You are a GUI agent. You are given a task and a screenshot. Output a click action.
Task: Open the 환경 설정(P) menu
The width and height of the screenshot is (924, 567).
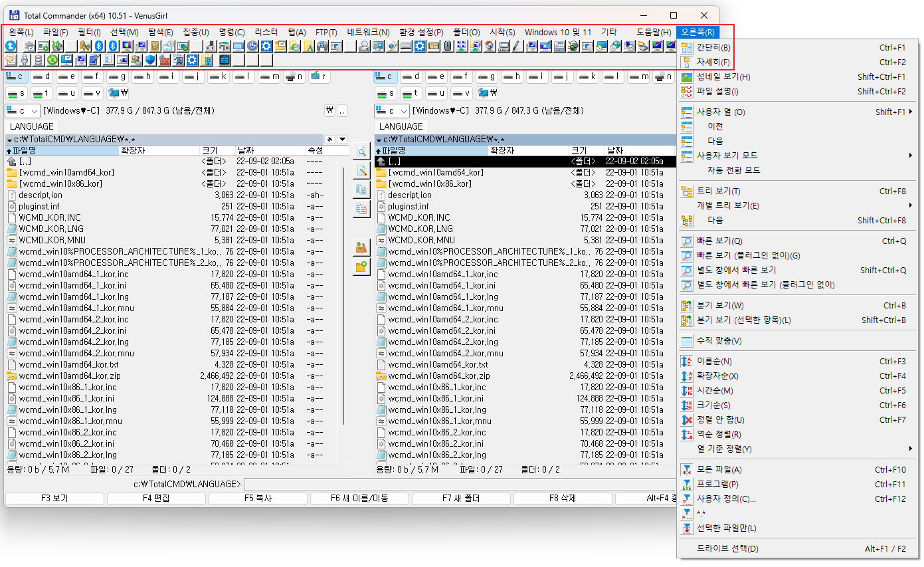pos(421,32)
